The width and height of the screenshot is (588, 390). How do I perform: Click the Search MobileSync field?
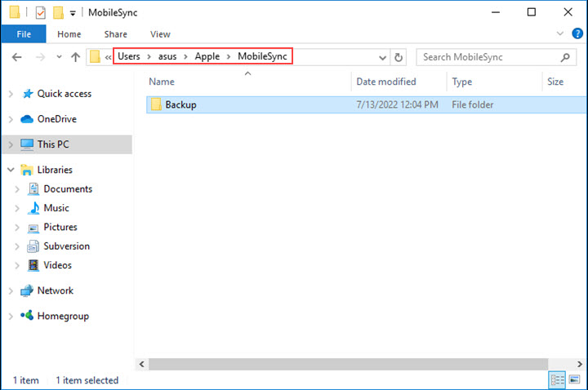[x=497, y=57]
